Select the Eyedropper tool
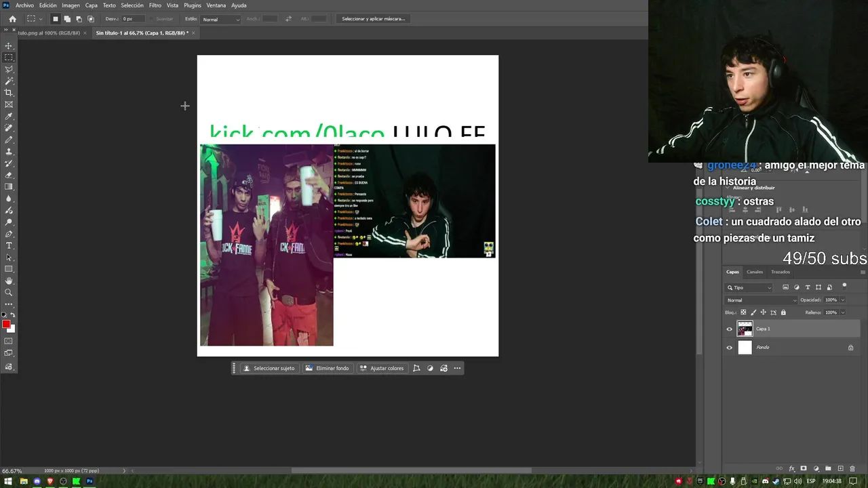The image size is (868, 488). (9, 117)
